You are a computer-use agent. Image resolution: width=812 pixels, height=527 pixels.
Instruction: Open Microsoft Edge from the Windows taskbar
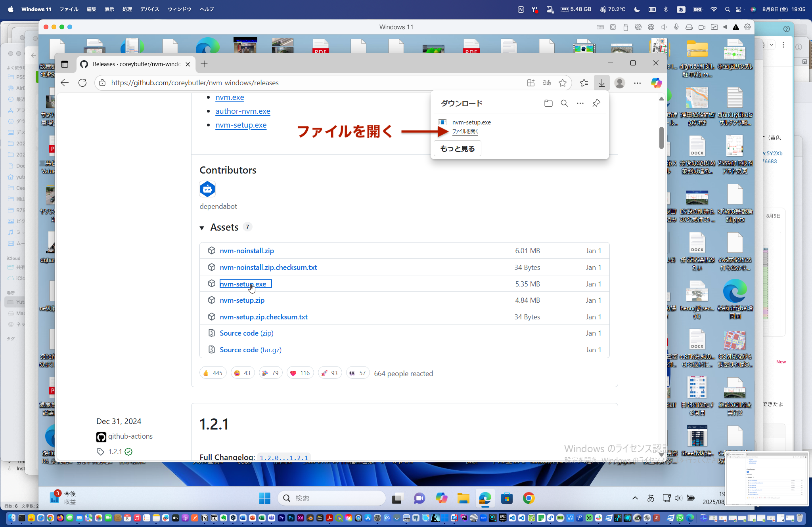point(485,498)
